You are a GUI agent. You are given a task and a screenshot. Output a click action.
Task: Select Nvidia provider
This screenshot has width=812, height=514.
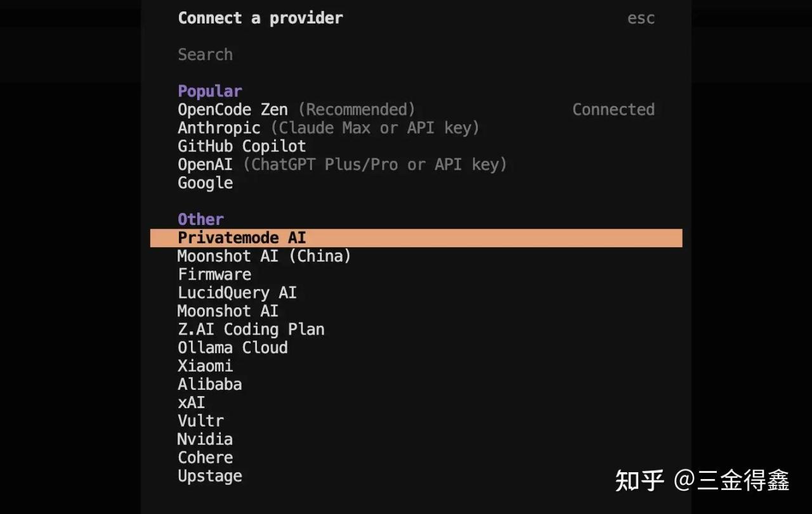point(205,440)
